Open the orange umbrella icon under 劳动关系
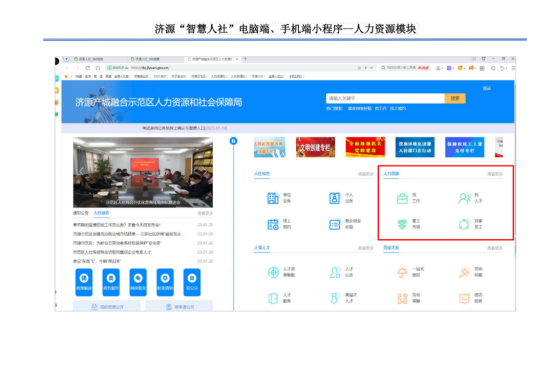 click(x=402, y=273)
